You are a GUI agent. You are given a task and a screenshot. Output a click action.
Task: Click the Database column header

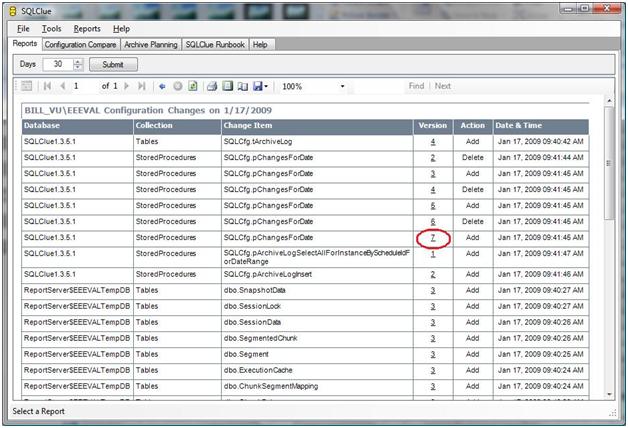[x=78, y=126]
